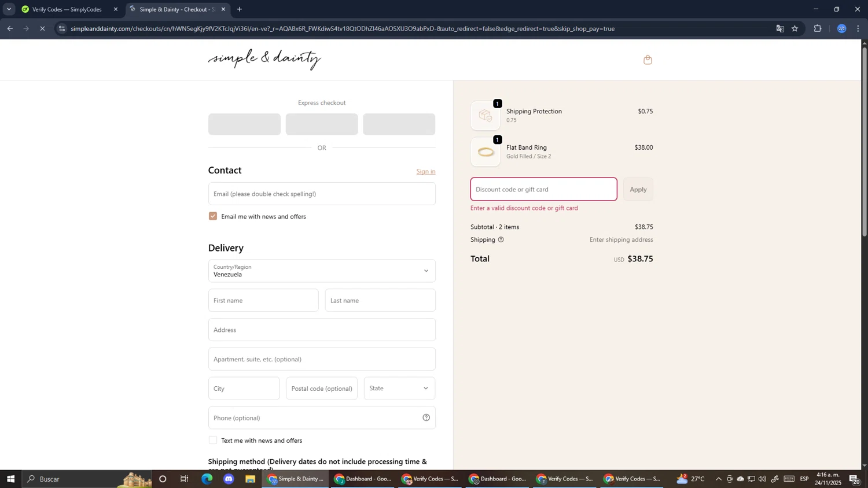Click the Email input field

[322, 194]
